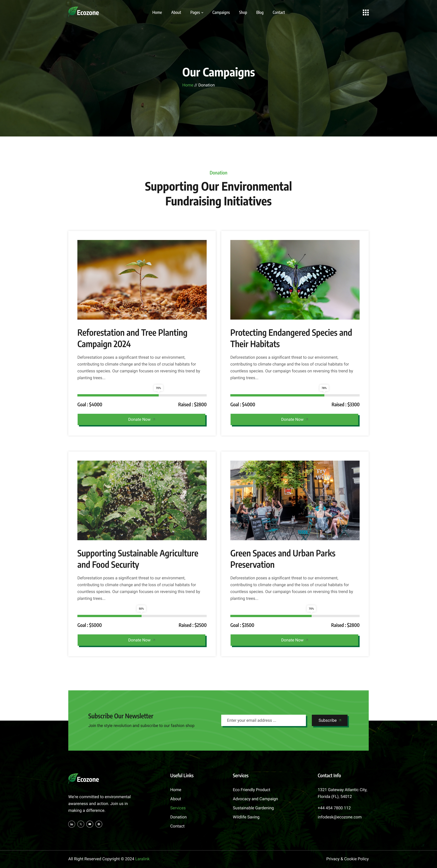Click the Ecozone logo in the footer
The width and height of the screenshot is (437, 868).
(84, 779)
